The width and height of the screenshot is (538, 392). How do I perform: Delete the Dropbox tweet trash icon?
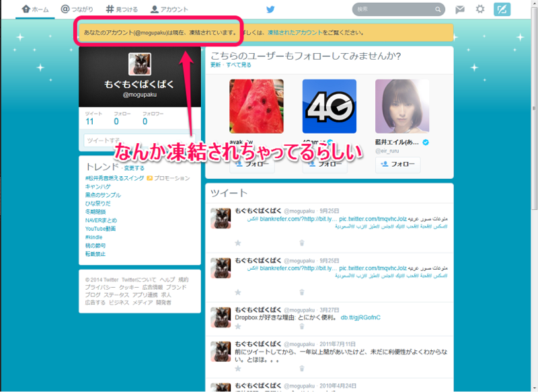point(301,327)
